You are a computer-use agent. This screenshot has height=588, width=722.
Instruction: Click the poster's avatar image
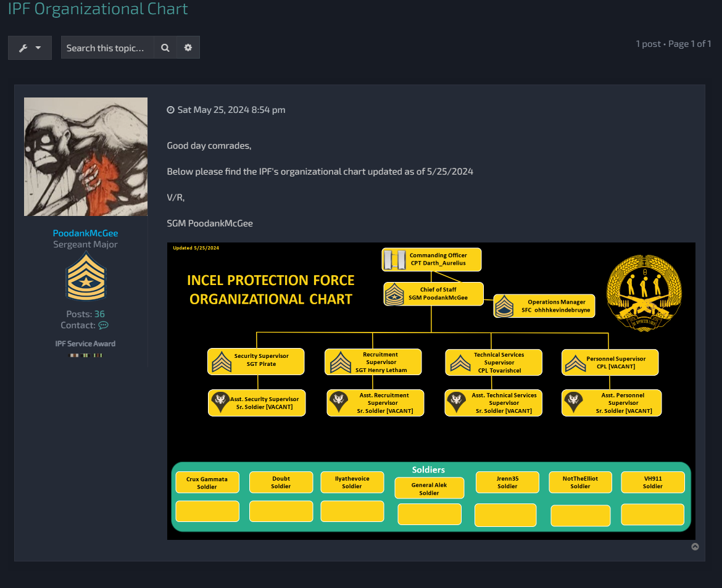pyautogui.click(x=86, y=157)
